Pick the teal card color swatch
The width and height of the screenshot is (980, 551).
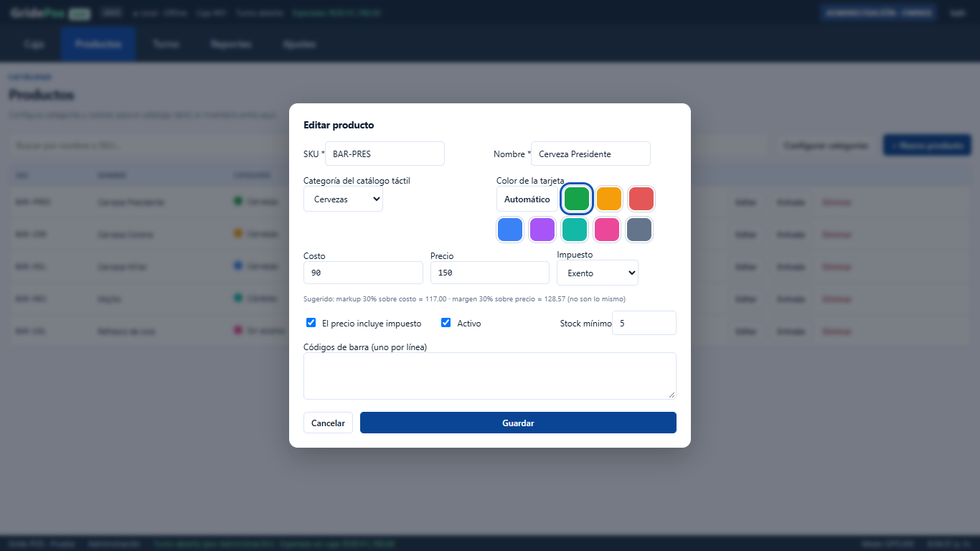[x=575, y=230]
